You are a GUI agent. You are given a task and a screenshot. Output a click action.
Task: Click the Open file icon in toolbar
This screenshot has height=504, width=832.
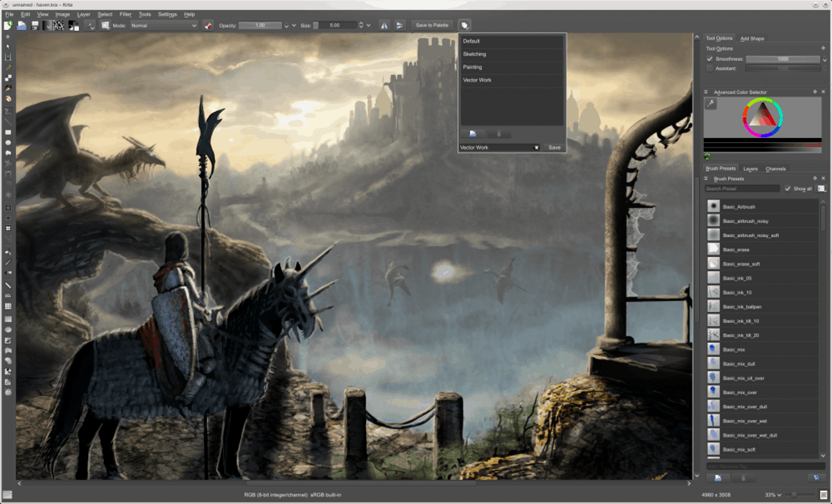tap(21, 25)
